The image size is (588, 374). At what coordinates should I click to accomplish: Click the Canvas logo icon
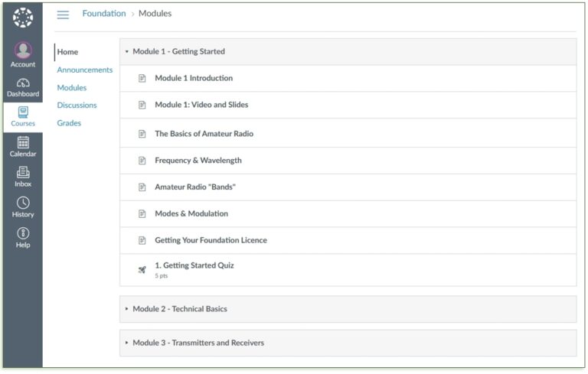point(23,18)
